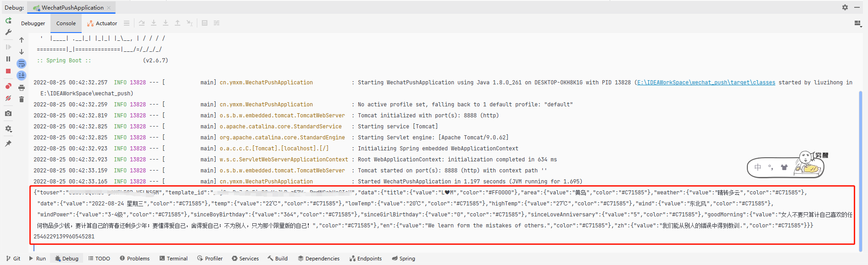Click the 'Starting service [Tomcat]' log message
Viewport: 868px width, 265px height.
coord(398,127)
